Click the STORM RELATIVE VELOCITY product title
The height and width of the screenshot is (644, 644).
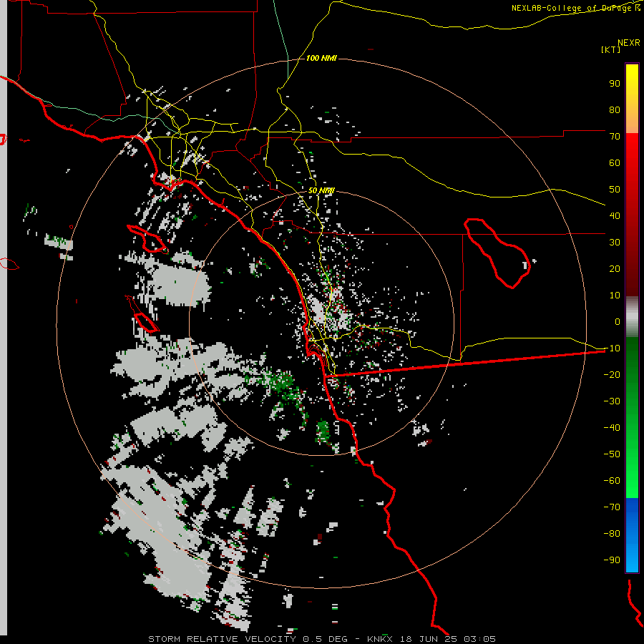pyautogui.click(x=222, y=639)
